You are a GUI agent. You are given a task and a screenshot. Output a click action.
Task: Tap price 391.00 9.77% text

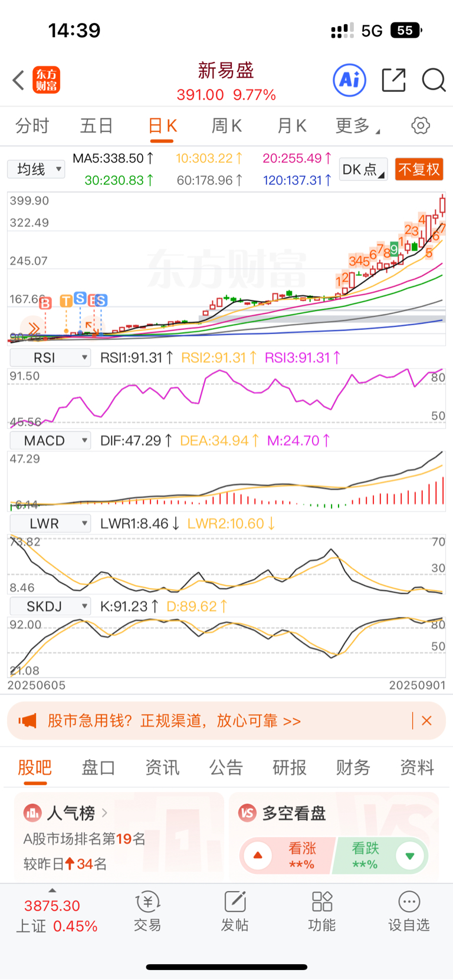(226, 95)
